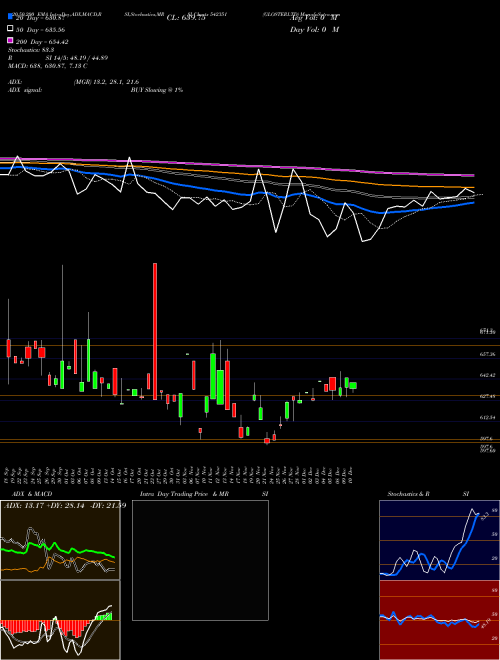Click the white 50 Day legend square
Screen dimensions: 500x660
tap(11, 28)
